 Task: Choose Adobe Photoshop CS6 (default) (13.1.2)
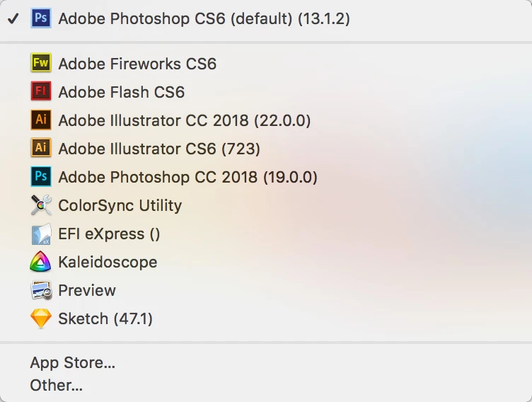[204, 18]
